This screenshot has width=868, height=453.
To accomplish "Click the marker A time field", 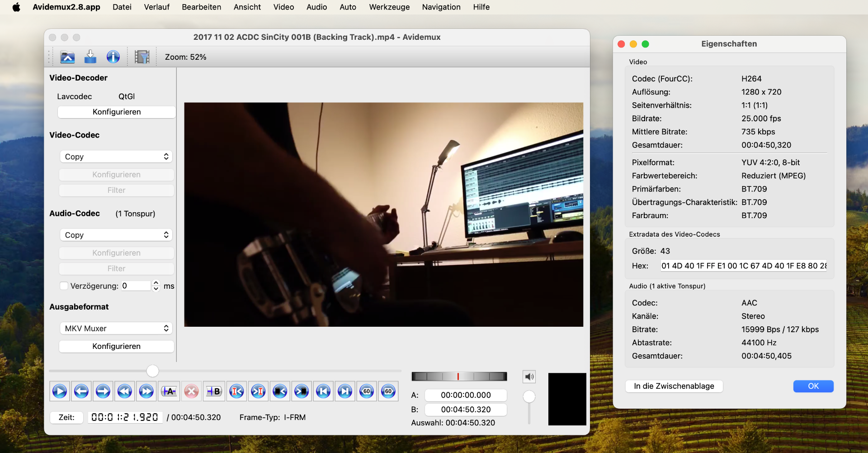I will click(466, 395).
